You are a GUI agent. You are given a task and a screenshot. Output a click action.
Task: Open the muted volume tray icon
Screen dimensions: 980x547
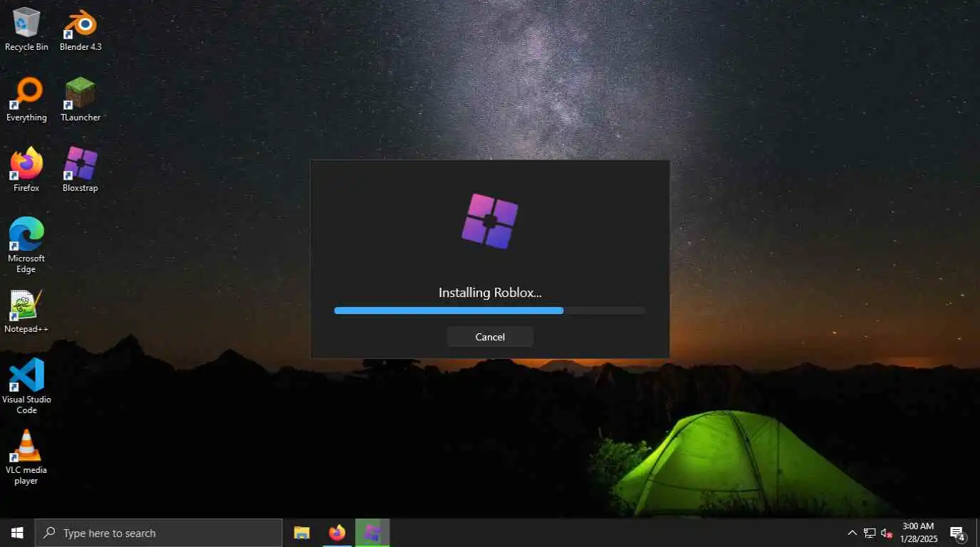[887, 533]
